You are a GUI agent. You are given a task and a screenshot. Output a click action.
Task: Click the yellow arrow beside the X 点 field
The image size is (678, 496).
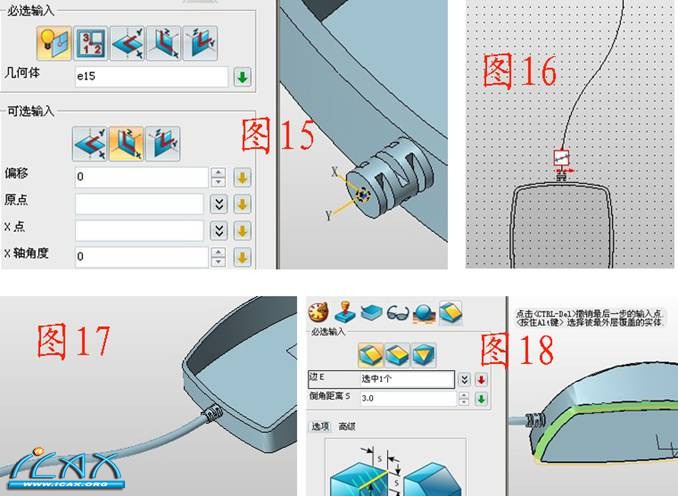click(x=242, y=231)
